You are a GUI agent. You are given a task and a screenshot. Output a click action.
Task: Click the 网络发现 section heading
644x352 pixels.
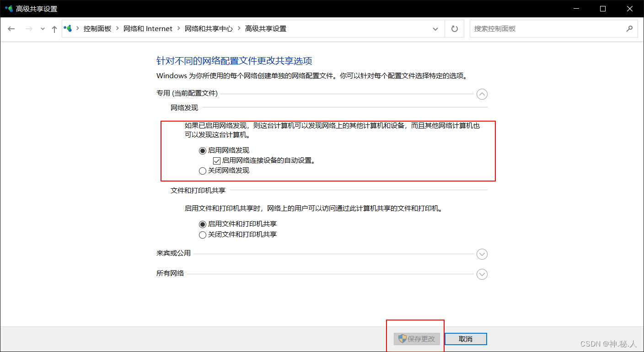184,107
